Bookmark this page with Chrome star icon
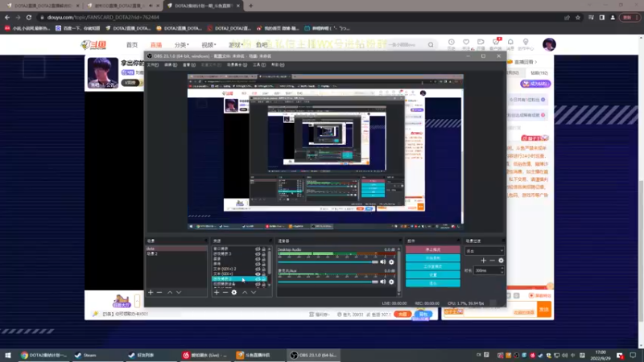644x362 pixels. pos(578,17)
